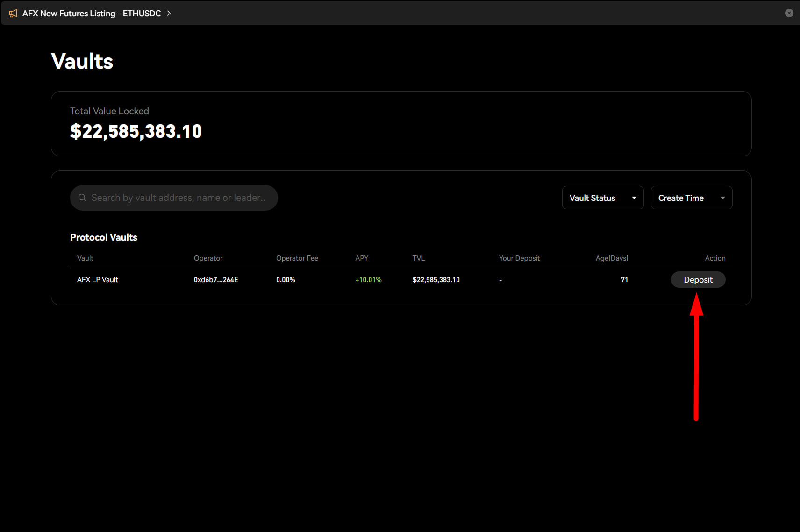Image resolution: width=800 pixels, height=532 pixels.
Task: Click the Age(Days) column header
Action: (x=612, y=258)
